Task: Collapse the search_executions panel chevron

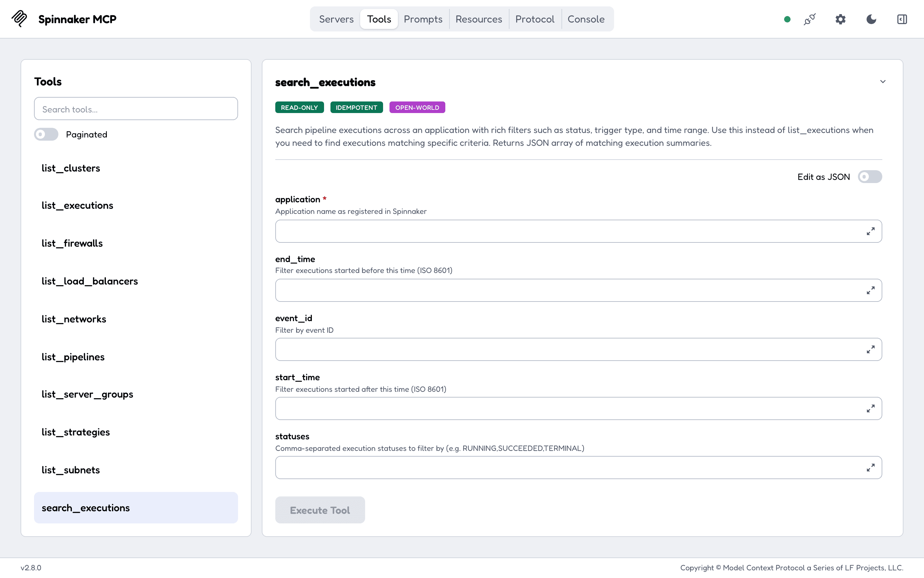Action: pos(883,82)
